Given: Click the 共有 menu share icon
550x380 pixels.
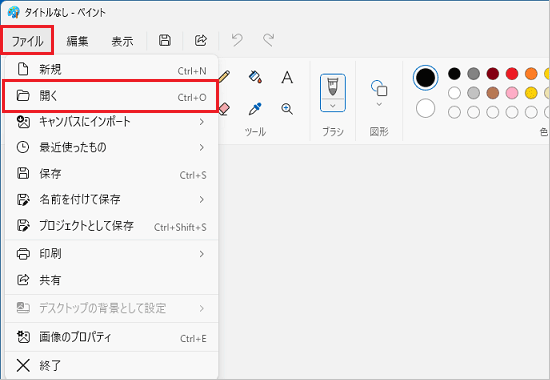Looking at the screenshot, I should (x=23, y=280).
